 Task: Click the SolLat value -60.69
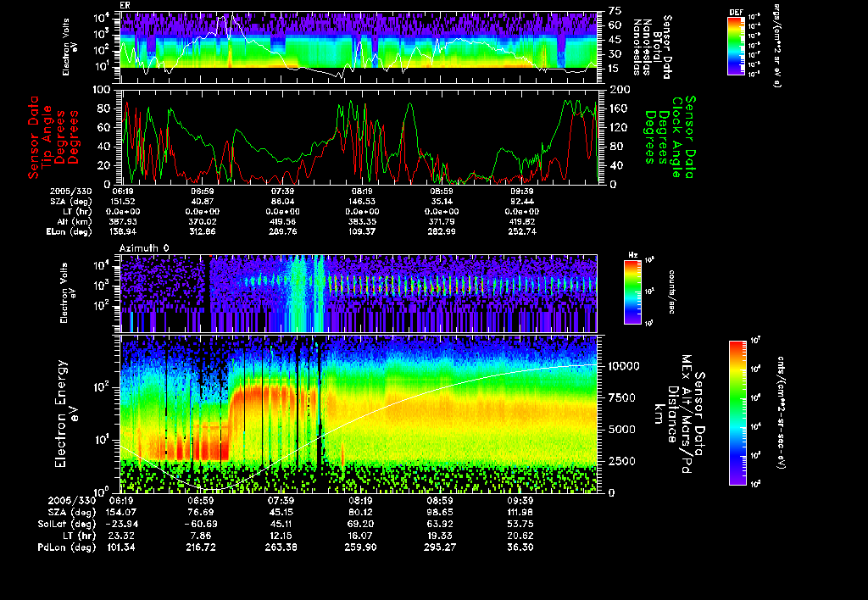[201, 525]
